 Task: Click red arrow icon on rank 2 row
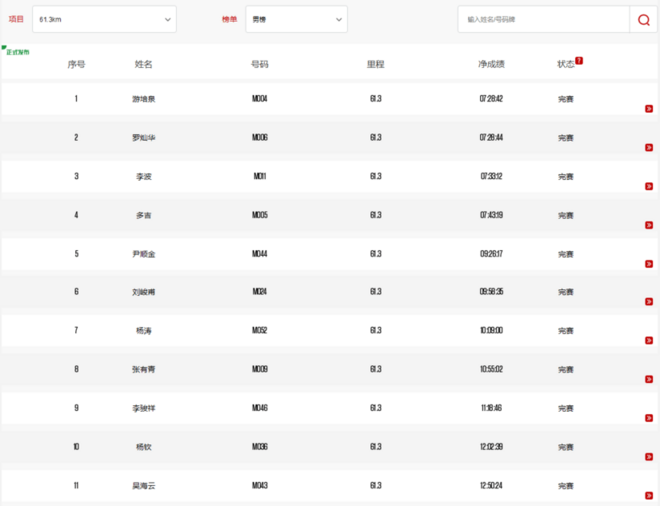tap(649, 148)
